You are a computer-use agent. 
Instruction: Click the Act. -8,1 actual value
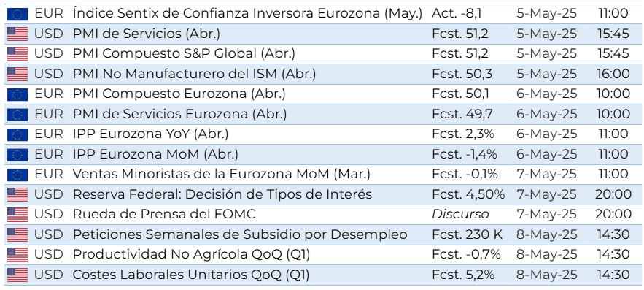click(457, 14)
